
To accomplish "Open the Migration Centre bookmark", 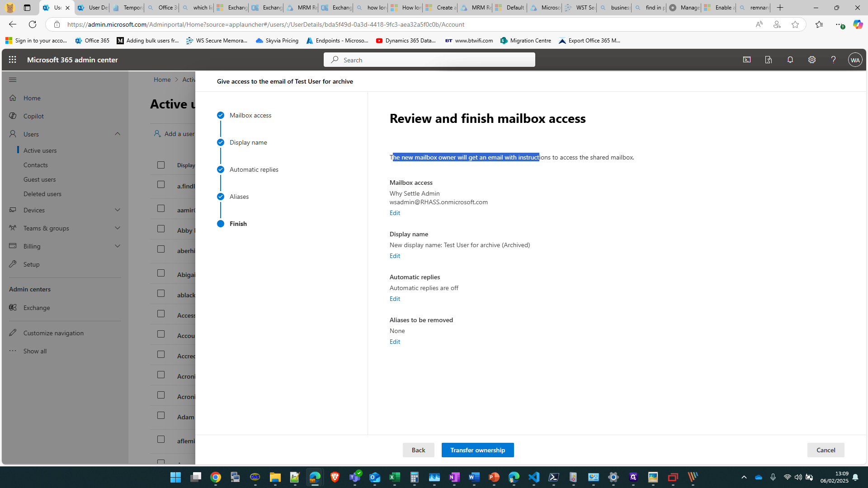I will tap(526, 41).
